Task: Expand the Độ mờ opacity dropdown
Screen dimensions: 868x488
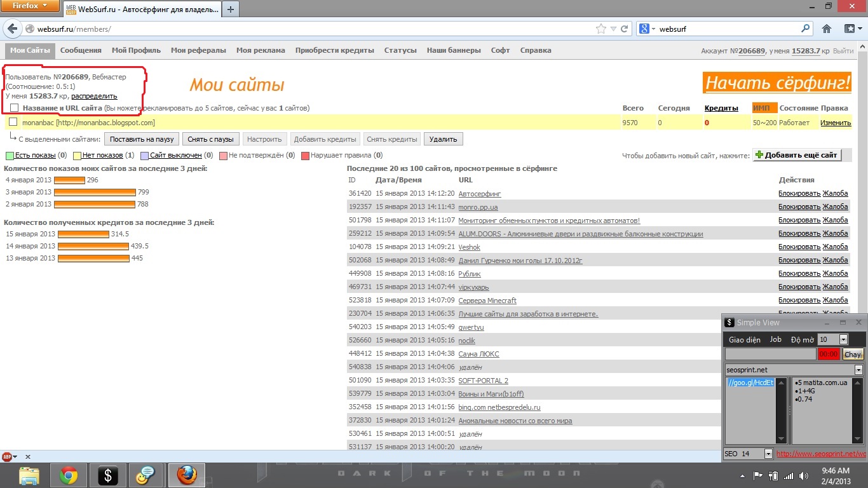Action: pyautogui.click(x=843, y=340)
